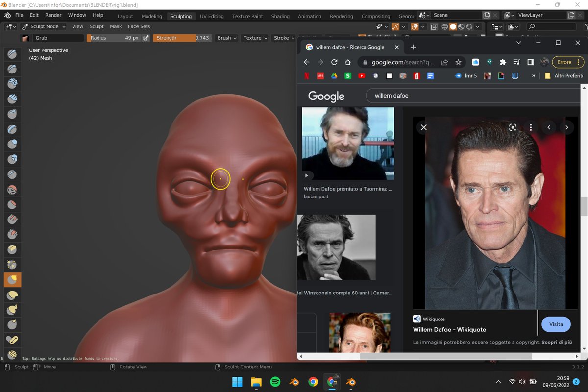Image resolution: width=588 pixels, height=392 pixels.
Task: Open Chrome extensions puzzle icon
Action: (503, 62)
